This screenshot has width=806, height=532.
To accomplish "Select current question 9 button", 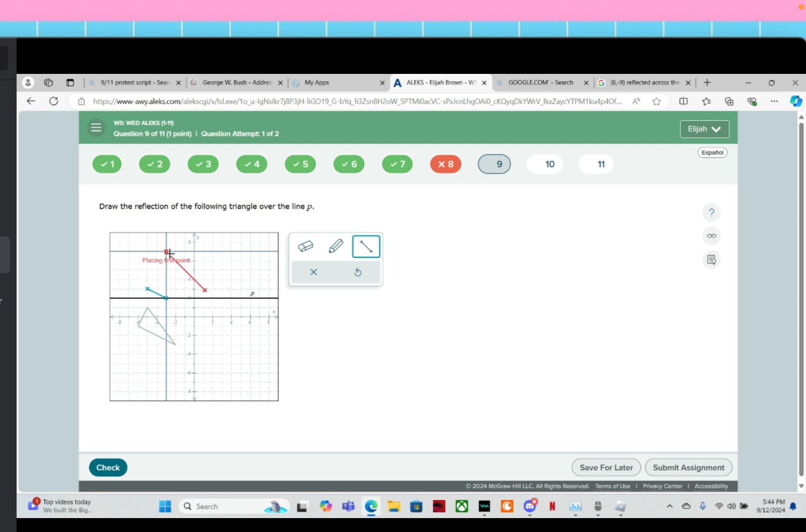I will click(x=495, y=164).
